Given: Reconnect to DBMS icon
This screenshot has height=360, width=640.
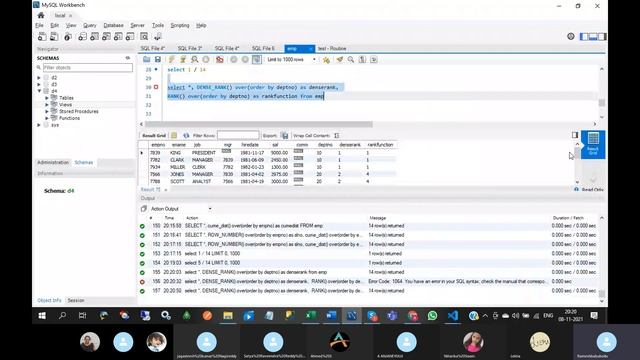Looking at the screenshot, I should 158,37.
